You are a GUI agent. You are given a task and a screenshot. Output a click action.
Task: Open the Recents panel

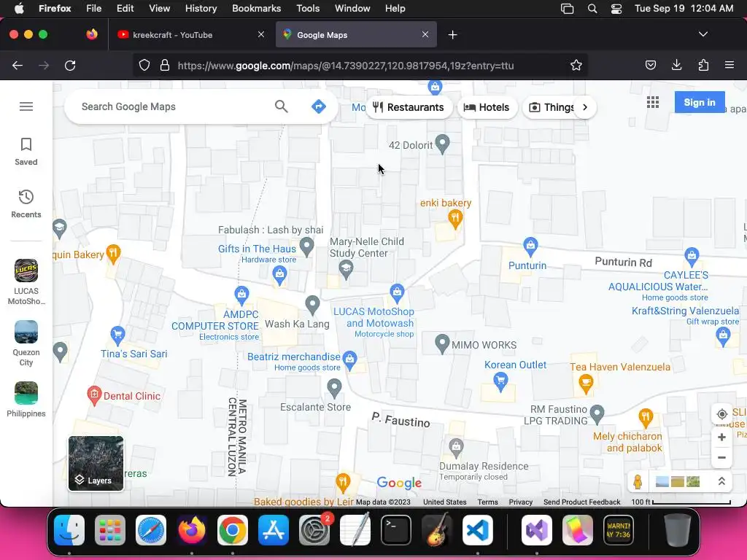[x=26, y=204]
